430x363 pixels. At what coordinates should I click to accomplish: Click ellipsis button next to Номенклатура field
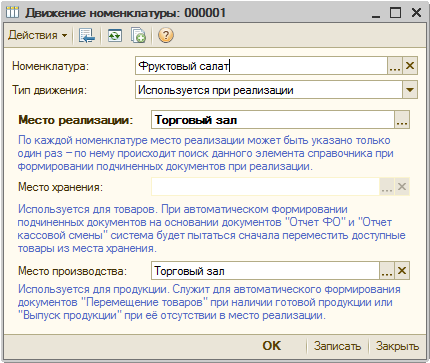click(395, 66)
